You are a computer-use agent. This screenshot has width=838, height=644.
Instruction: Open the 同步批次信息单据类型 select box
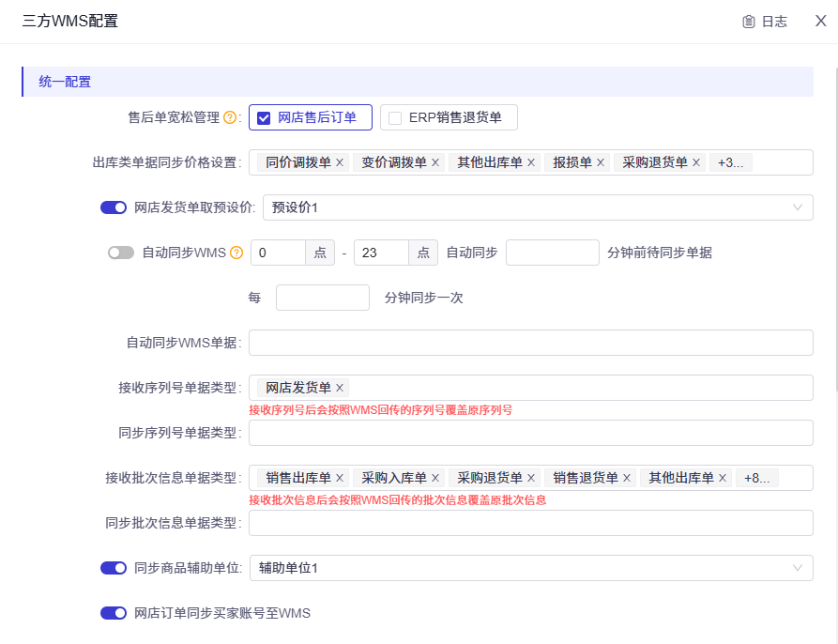(x=531, y=523)
